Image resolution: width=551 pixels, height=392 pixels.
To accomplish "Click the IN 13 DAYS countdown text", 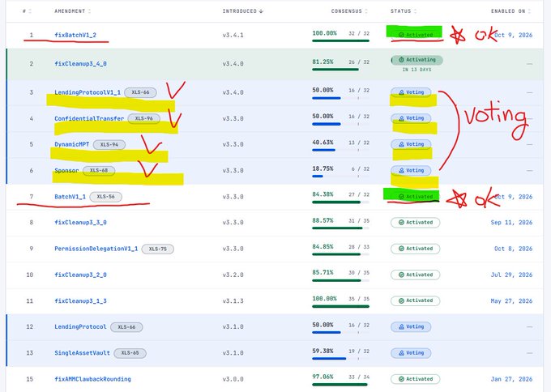I will click(x=416, y=70).
